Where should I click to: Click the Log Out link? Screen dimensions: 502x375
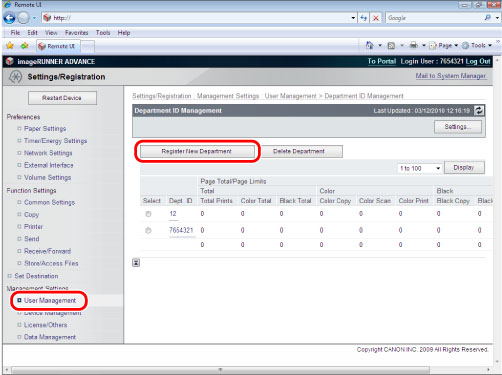478,61
